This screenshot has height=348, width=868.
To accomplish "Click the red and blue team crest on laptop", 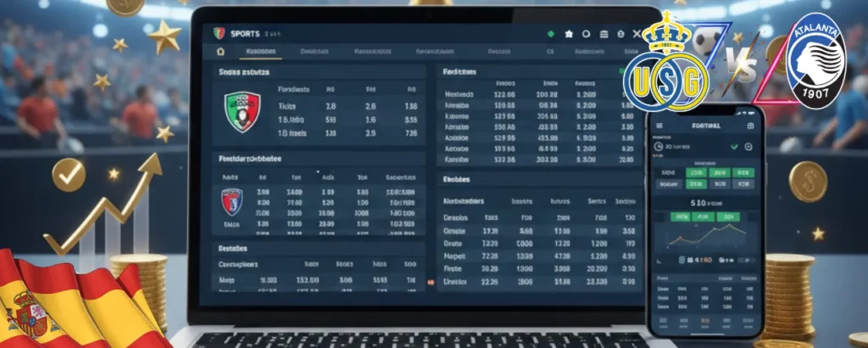I will point(232,202).
